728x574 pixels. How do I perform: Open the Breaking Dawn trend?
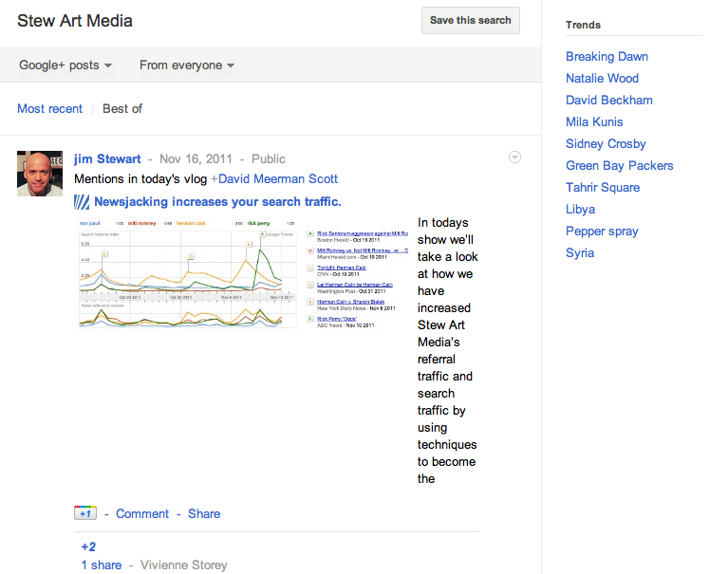pyautogui.click(x=607, y=57)
